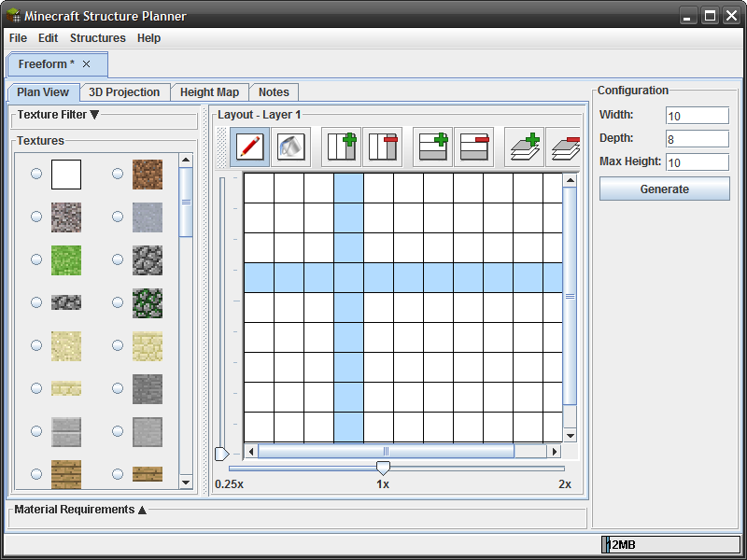Select the radio button for mossy cobblestone
Screen dimensions: 747x560
tap(118, 301)
